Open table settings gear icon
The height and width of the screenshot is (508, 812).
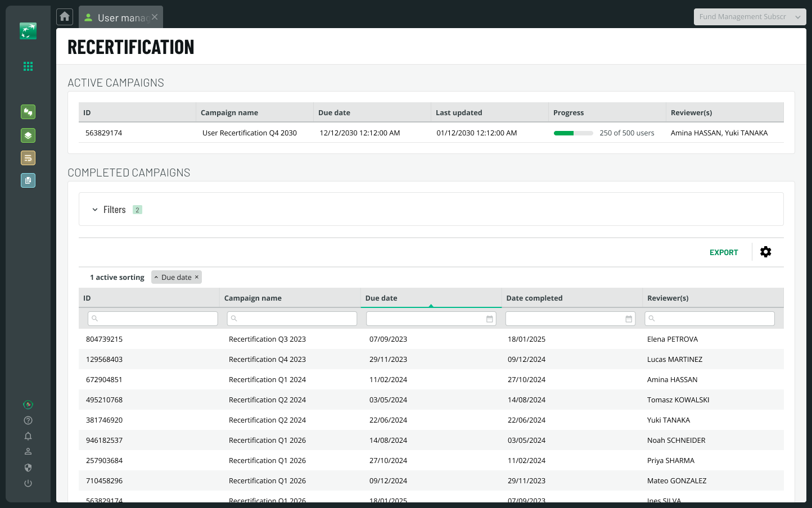[765, 252]
